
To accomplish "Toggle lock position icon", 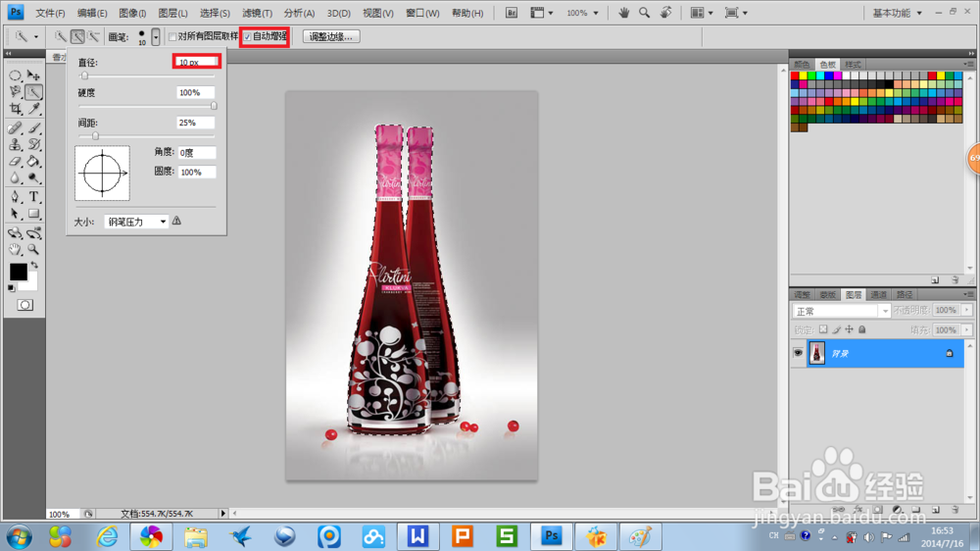I will (x=849, y=329).
